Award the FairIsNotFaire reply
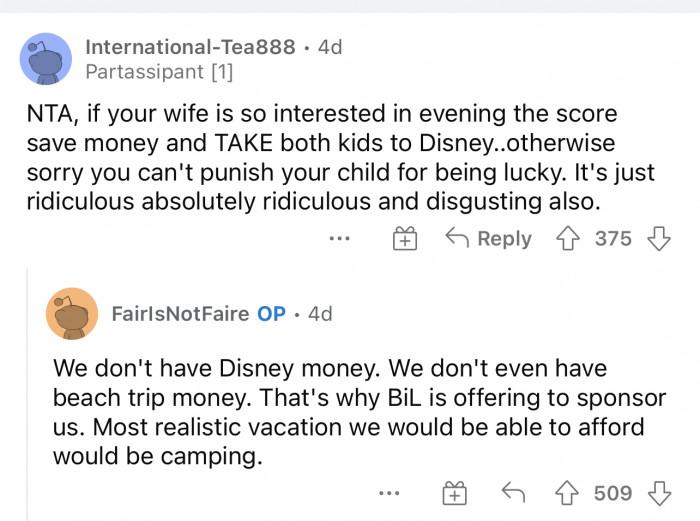The width and height of the screenshot is (700, 521). point(454,493)
